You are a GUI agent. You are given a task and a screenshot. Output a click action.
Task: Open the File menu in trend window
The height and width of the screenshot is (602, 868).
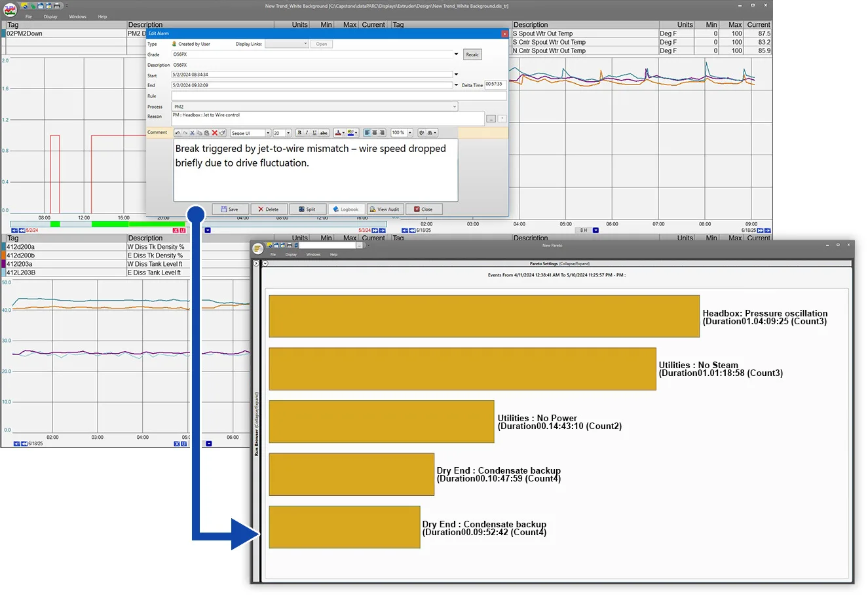click(29, 16)
